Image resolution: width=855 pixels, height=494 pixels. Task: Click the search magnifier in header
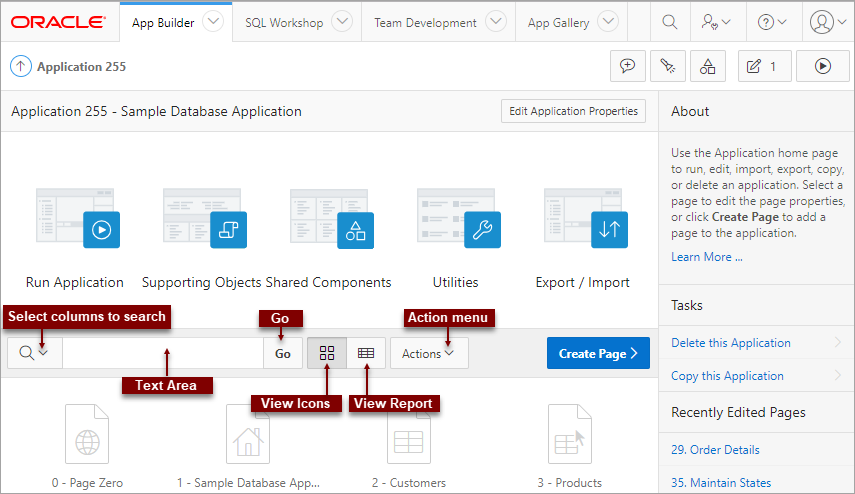click(670, 22)
